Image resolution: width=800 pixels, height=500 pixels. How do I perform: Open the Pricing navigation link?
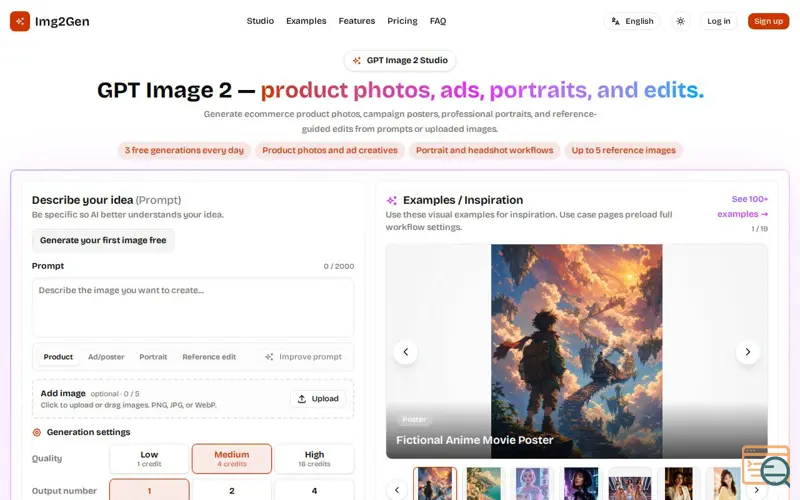(402, 21)
